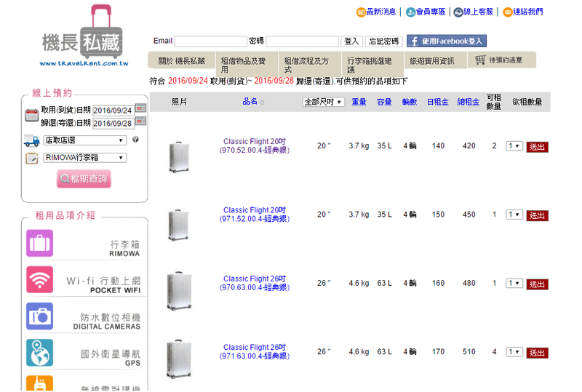
Task: Click into the 密碼 password field
Action: point(303,41)
